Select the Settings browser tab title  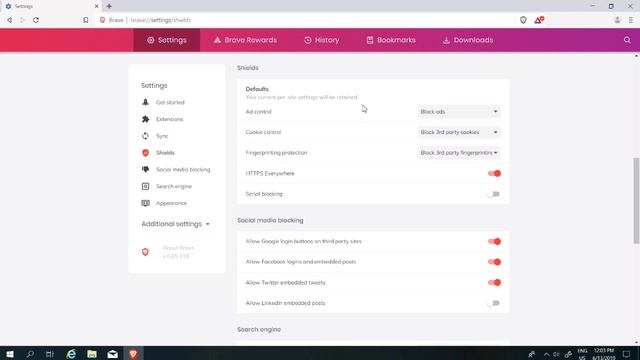pyautogui.click(x=24, y=6)
